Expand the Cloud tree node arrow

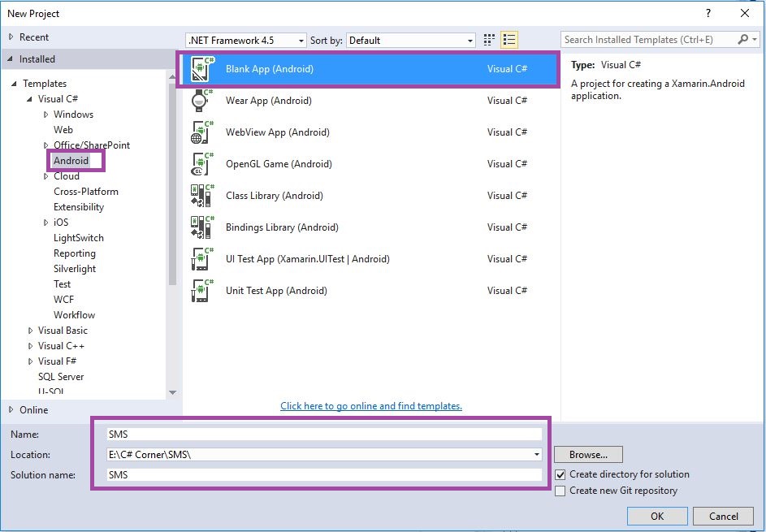tap(46, 176)
